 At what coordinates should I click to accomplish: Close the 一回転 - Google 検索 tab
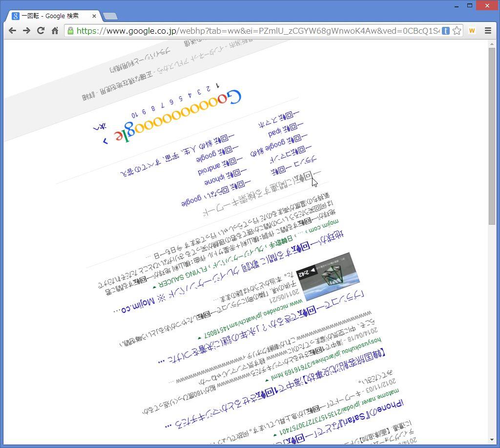[x=94, y=16]
